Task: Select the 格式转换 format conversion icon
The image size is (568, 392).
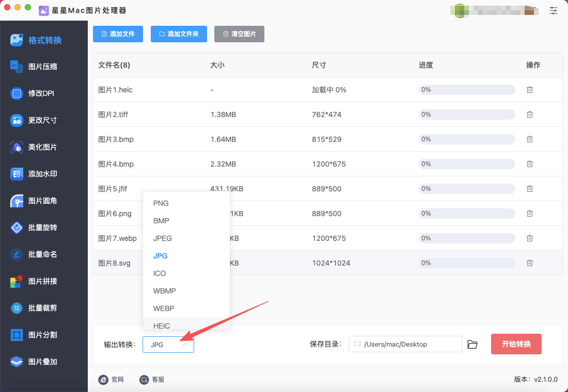Action: point(17,40)
